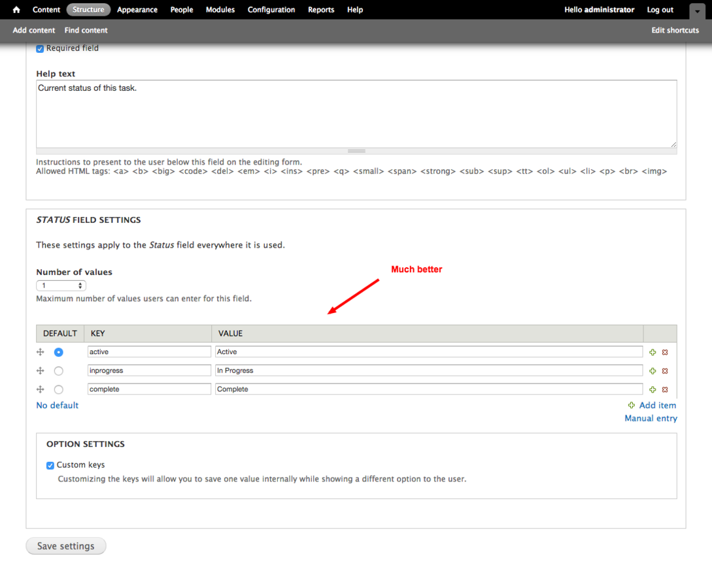Remove the In Progress row with red X
The height and width of the screenshot is (588, 712).
tap(665, 370)
